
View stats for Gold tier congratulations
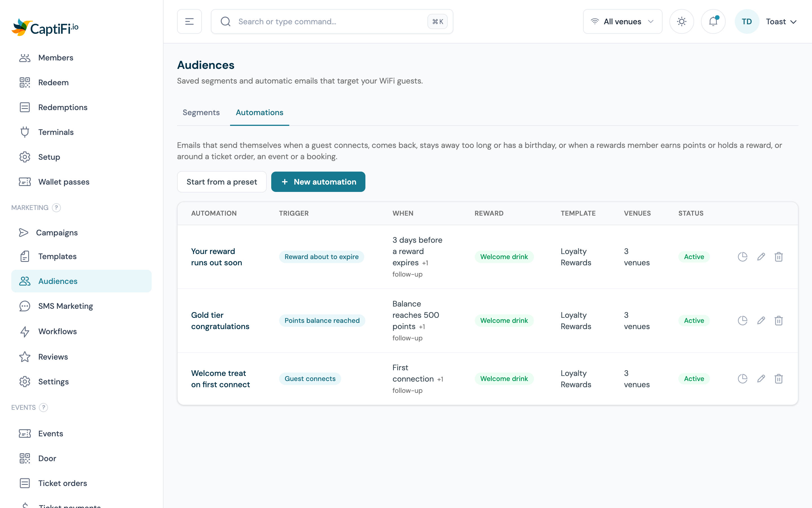742,321
